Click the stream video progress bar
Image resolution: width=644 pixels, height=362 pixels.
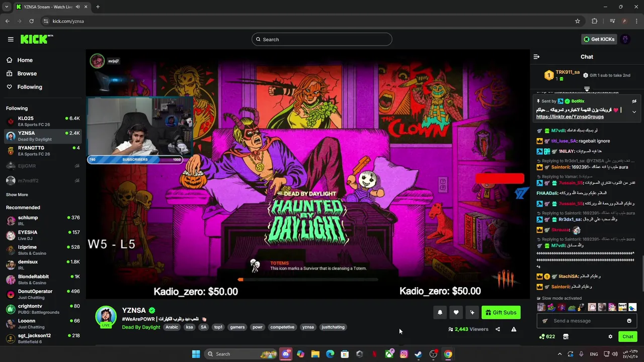click(x=308, y=280)
